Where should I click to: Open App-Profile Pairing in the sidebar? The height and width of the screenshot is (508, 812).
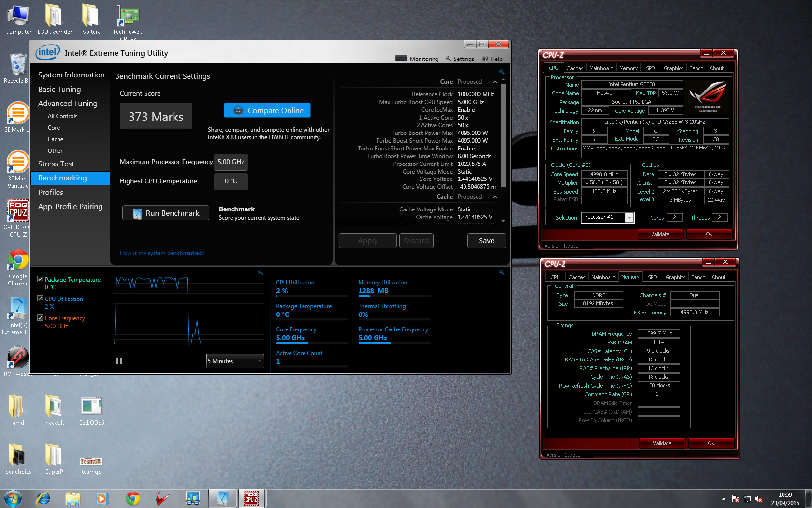70,207
